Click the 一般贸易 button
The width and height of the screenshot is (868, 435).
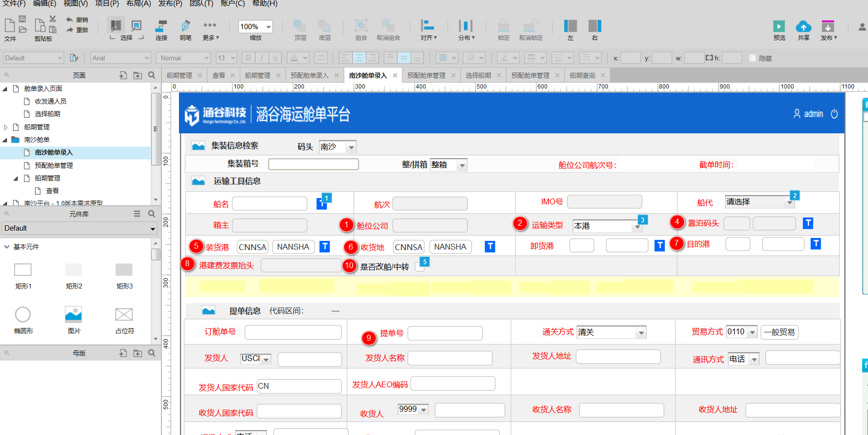(x=779, y=332)
